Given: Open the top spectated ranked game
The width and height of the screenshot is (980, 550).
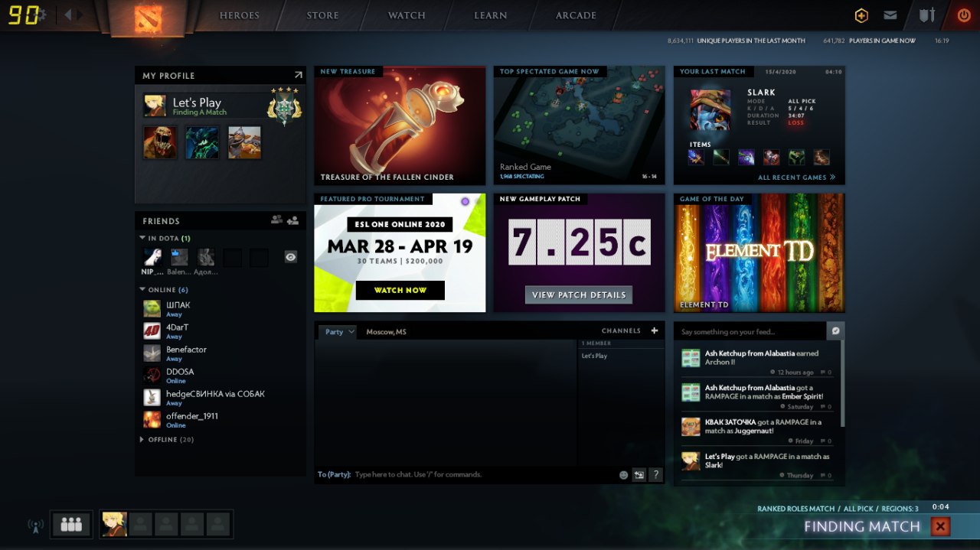Looking at the screenshot, I should pyautogui.click(x=579, y=125).
